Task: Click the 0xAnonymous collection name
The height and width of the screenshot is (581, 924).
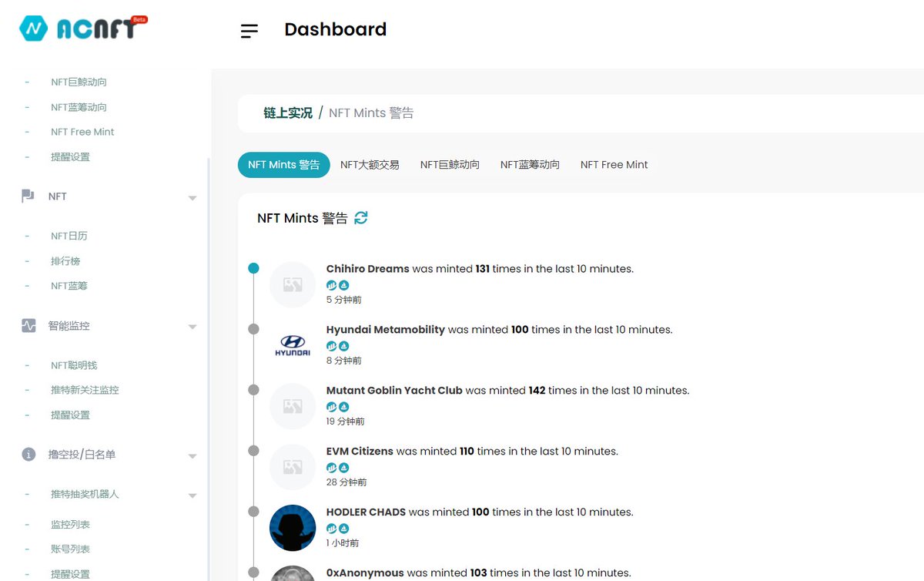Action: click(x=365, y=573)
